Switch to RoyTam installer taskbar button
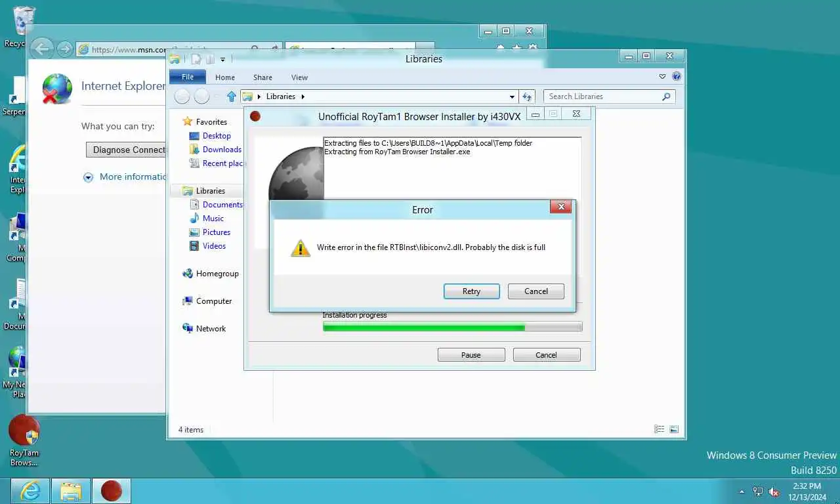The image size is (840, 504). (111, 491)
